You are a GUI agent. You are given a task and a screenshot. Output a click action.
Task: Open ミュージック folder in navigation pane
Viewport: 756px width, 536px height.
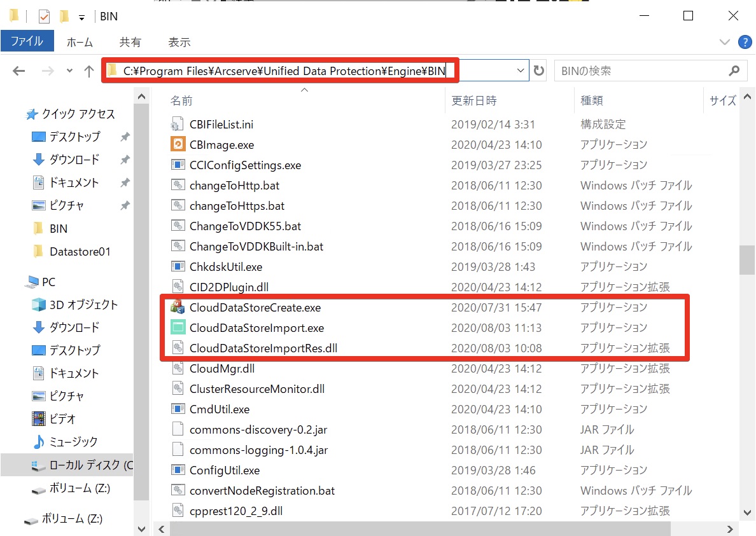[x=65, y=442]
